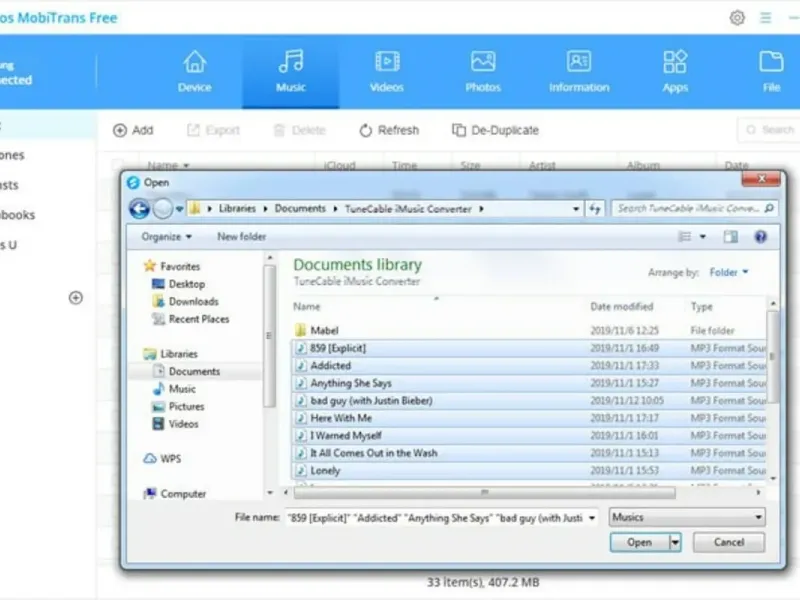Click the Back arrow in Open dialog

139,209
